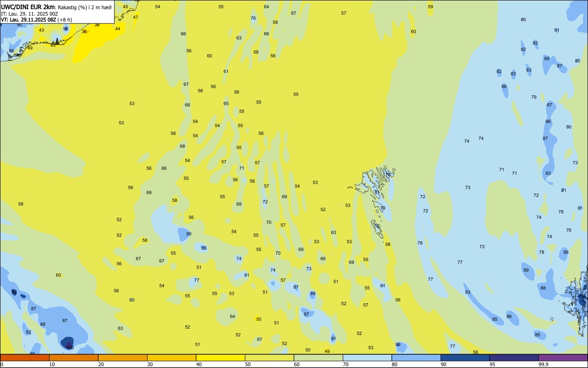Select the 60–70 pale green legend swatch
This screenshot has width=588, height=368.
point(318,357)
